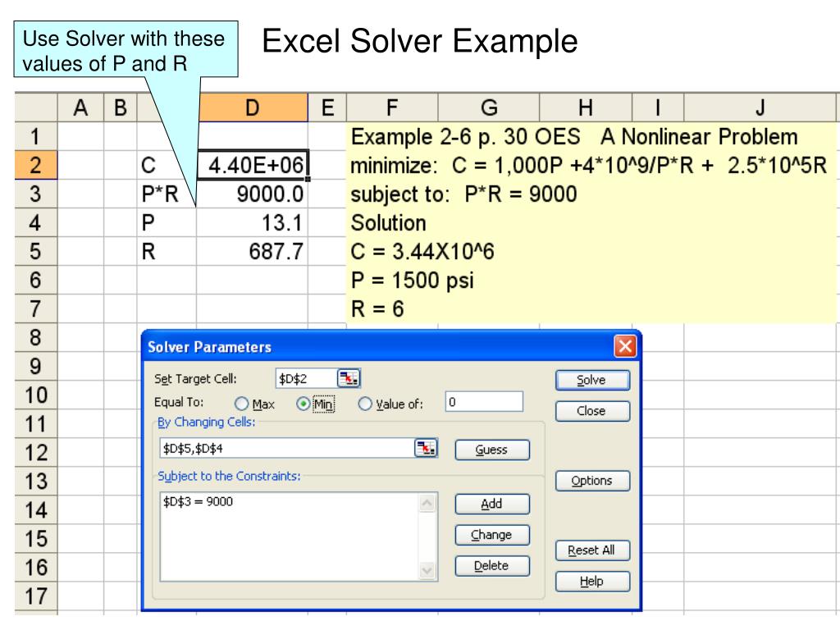Select column I header

tap(658, 107)
